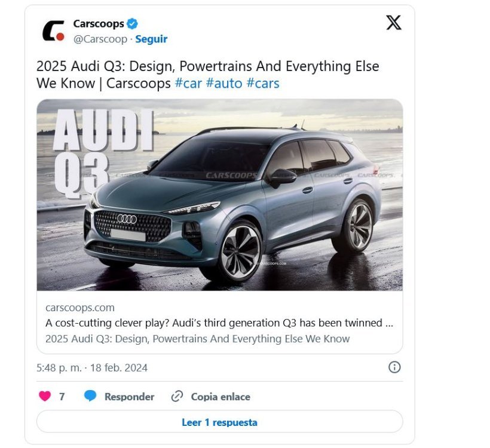The width and height of the screenshot is (490, 448).
Task: Open the @Carscoop handle
Action: [x=100, y=39]
